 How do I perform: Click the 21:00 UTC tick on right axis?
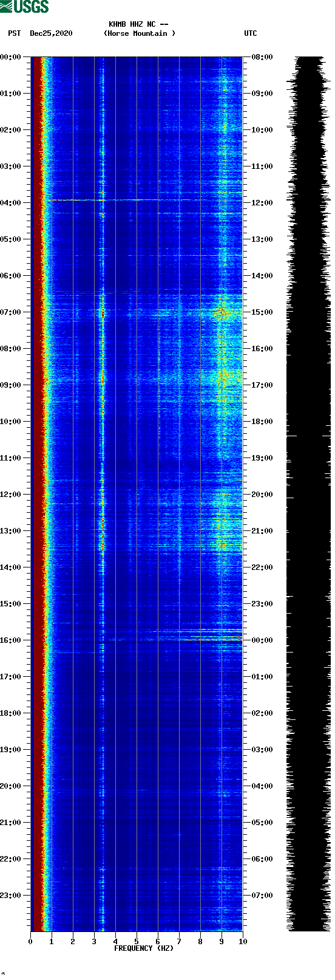pos(262,531)
